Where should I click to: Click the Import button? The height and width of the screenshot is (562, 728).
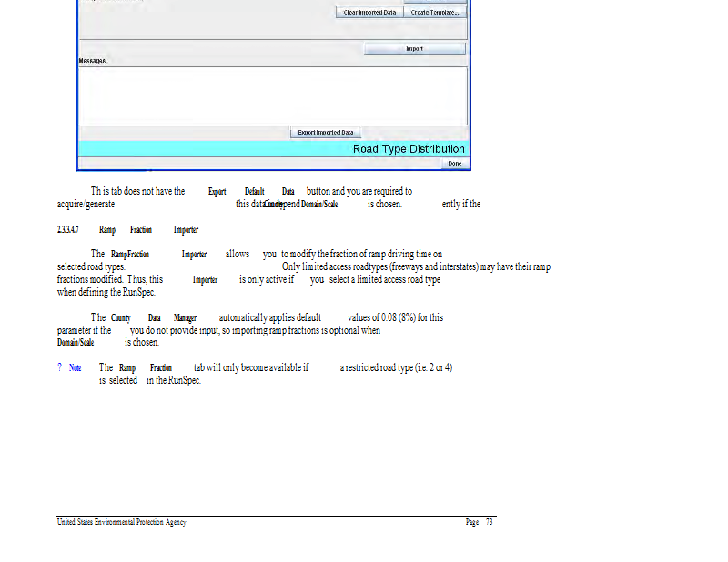coord(414,49)
